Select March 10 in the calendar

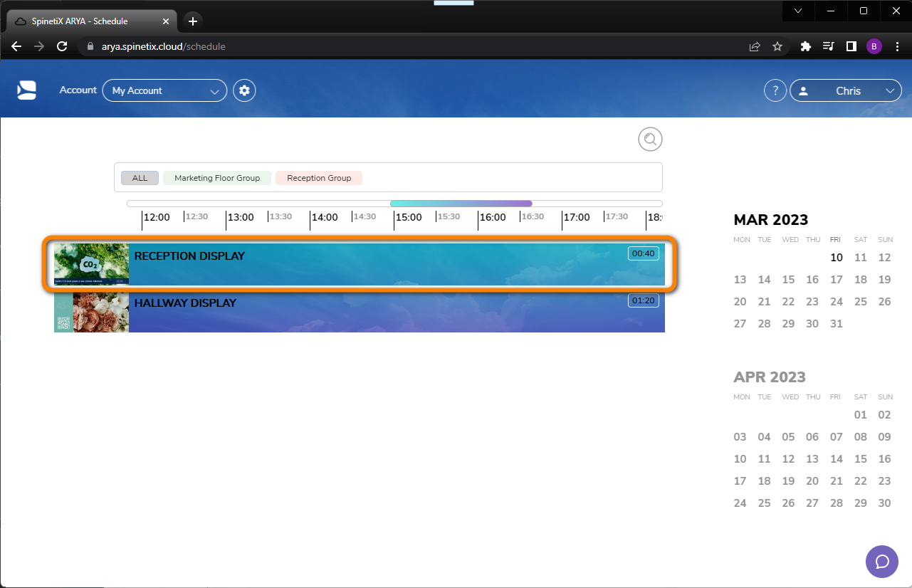point(836,257)
